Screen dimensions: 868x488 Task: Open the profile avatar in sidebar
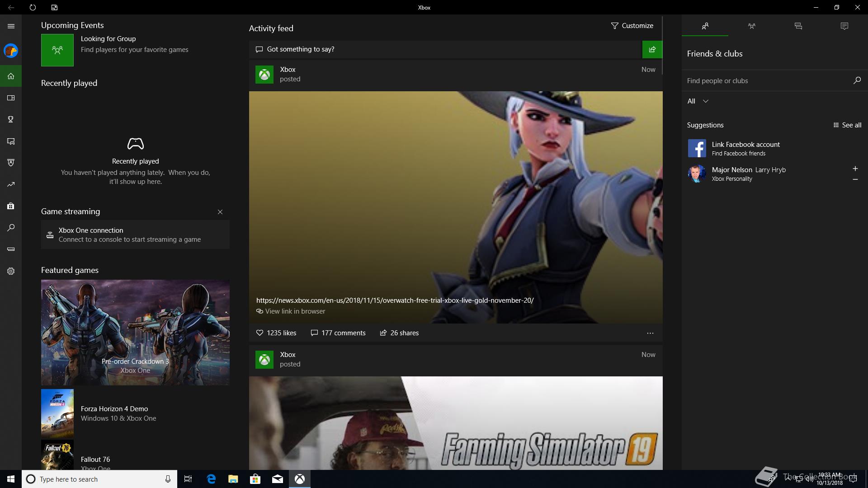click(11, 51)
